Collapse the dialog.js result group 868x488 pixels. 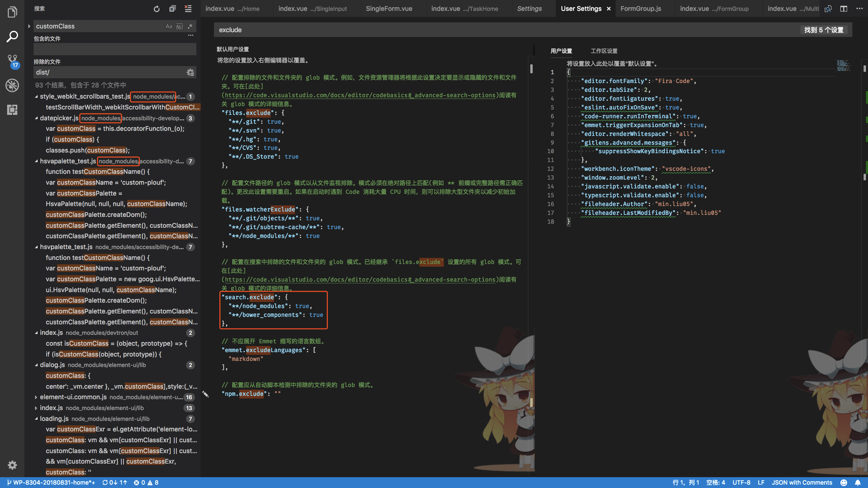(36, 365)
